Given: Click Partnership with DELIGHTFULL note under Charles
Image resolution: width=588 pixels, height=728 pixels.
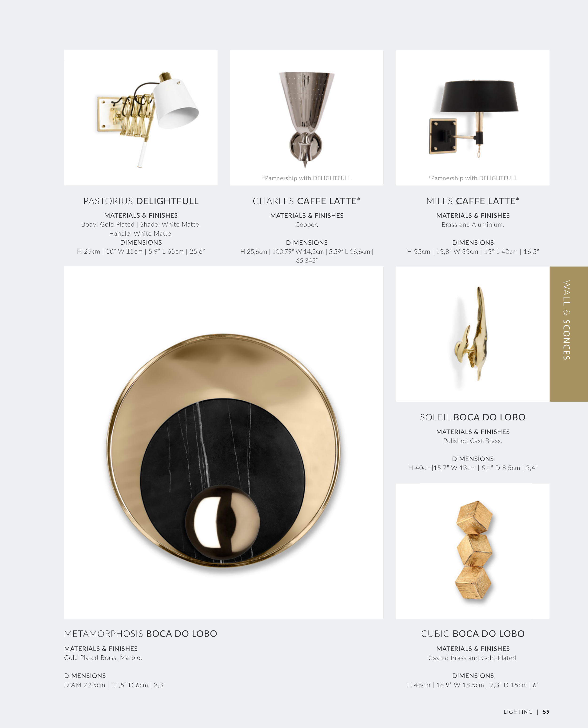Looking at the screenshot, I should [x=306, y=178].
